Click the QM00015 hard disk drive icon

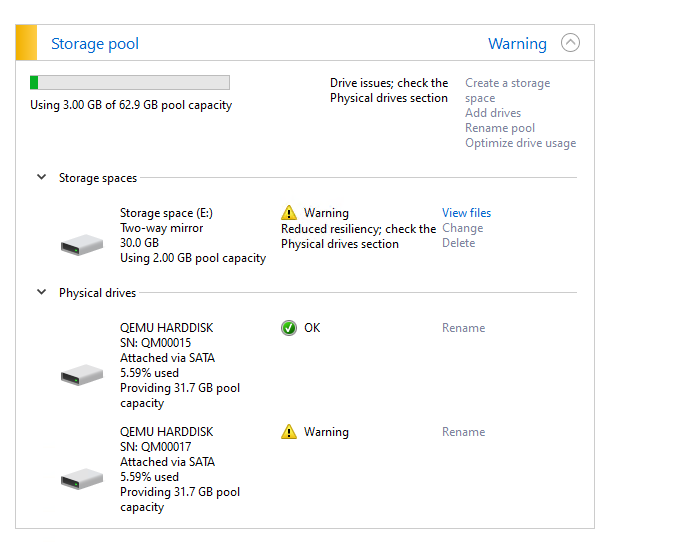[82, 375]
